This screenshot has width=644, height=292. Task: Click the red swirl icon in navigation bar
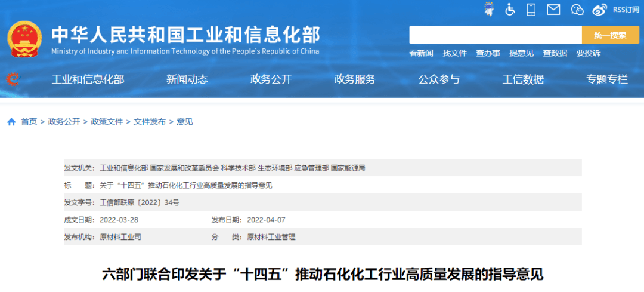(x=13, y=79)
